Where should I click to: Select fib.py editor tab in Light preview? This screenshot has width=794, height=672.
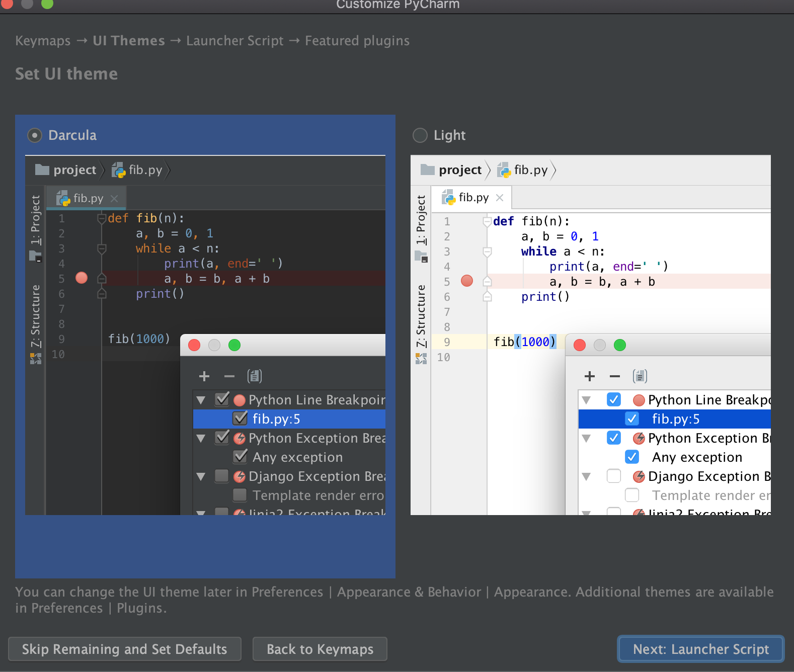[471, 198]
